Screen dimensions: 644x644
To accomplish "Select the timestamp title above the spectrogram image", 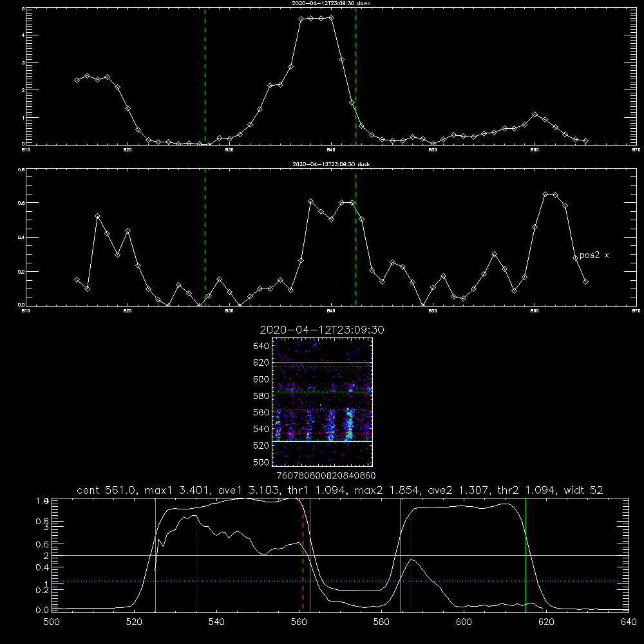I will 322,330.
